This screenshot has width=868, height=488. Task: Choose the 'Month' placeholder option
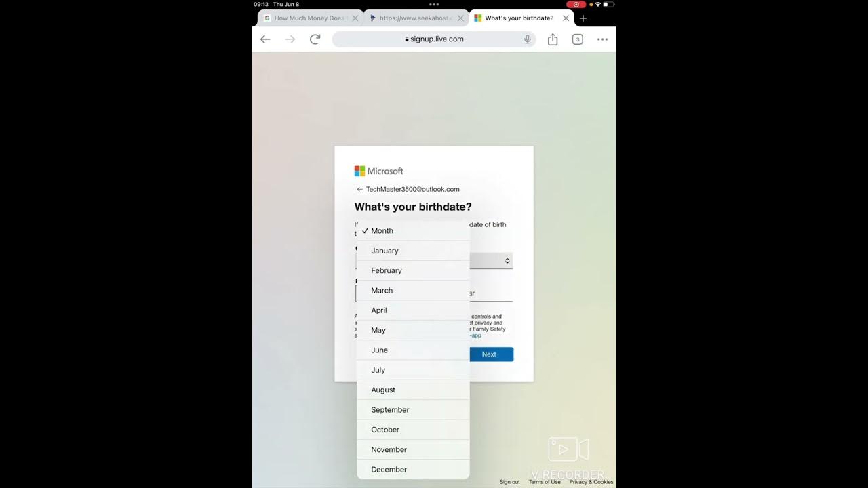pos(413,231)
